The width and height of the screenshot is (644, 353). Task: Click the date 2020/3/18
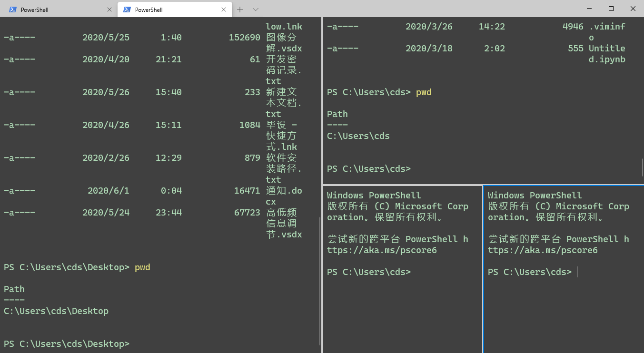tap(429, 49)
